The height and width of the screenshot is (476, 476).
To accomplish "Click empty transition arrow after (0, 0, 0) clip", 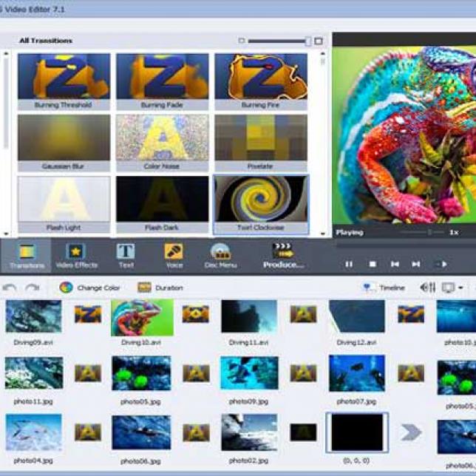I will coord(411,432).
